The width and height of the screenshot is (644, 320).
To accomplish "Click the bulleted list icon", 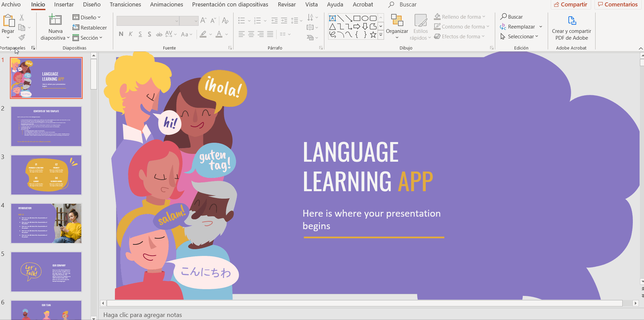I will 241,21.
